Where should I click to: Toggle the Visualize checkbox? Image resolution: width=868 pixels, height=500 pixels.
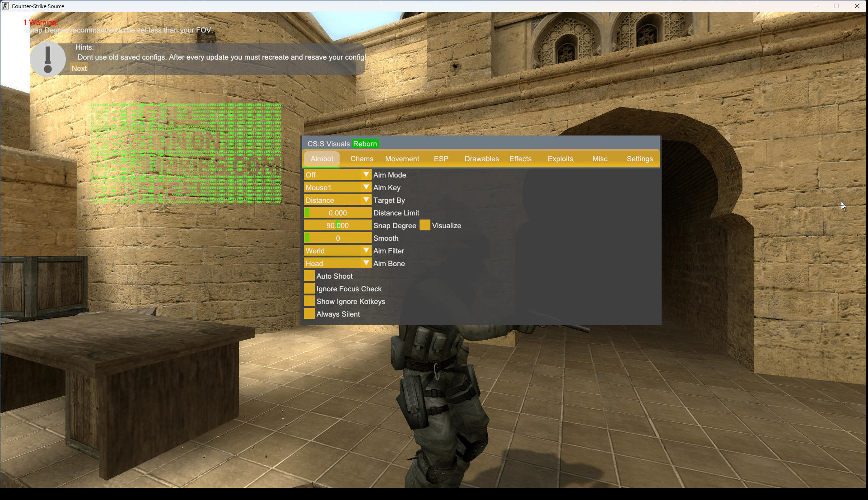tap(425, 225)
